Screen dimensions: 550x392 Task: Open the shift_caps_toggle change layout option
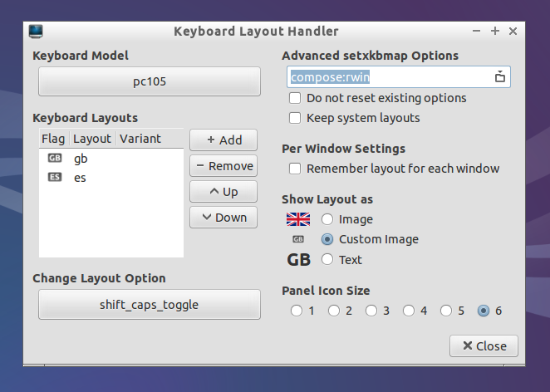point(150,304)
